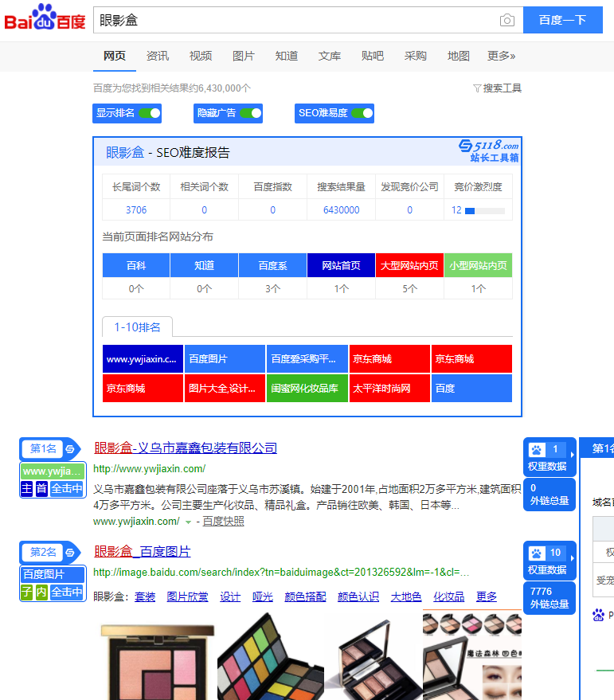Open camera image search icon

506,20
